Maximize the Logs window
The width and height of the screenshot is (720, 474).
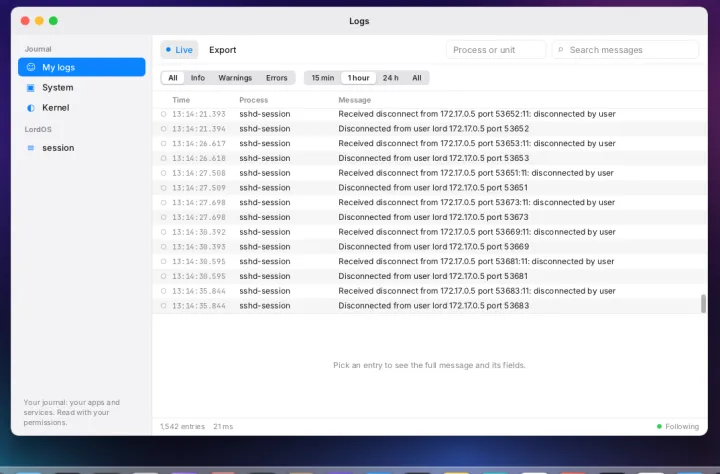[53, 21]
